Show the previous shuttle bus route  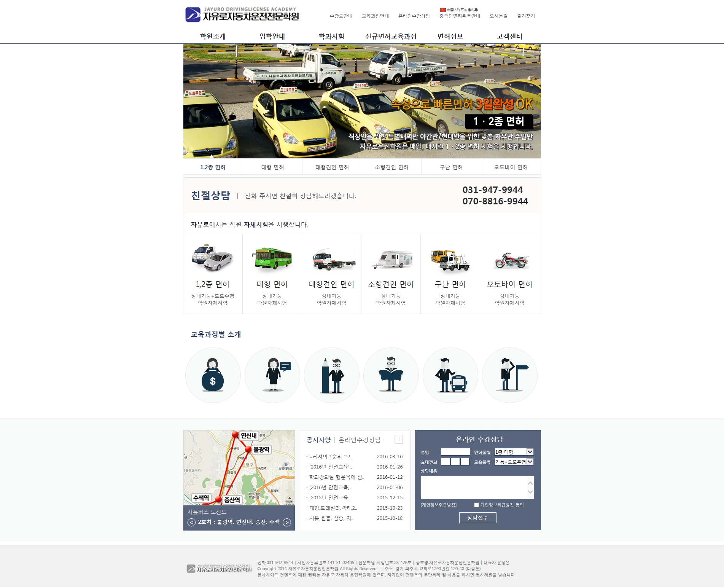tap(191, 523)
